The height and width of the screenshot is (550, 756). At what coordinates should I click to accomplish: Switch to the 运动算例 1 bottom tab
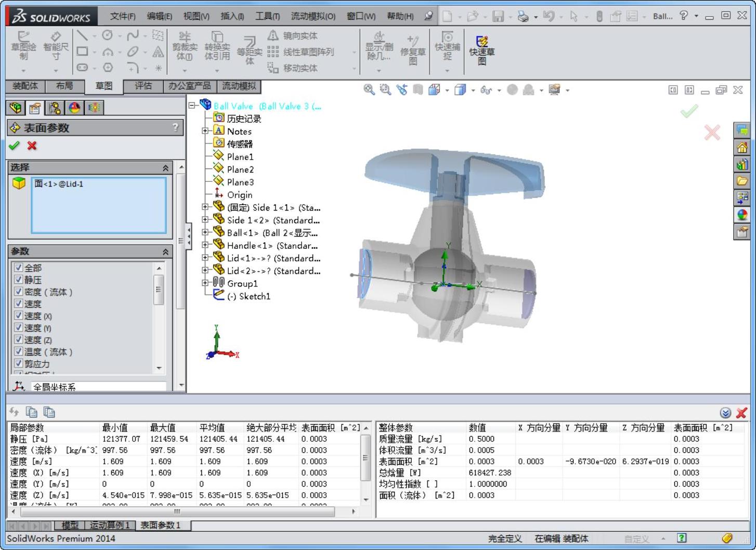click(110, 525)
